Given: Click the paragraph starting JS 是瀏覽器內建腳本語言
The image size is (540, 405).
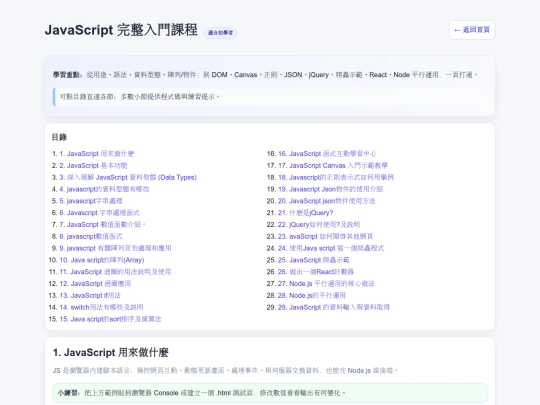Looking at the screenshot, I should point(225,371).
